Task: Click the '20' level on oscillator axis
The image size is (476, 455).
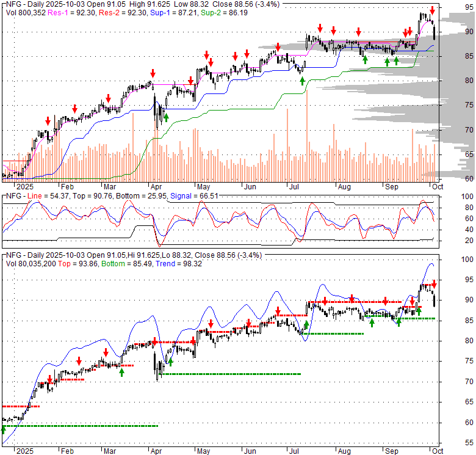Action: [469, 241]
